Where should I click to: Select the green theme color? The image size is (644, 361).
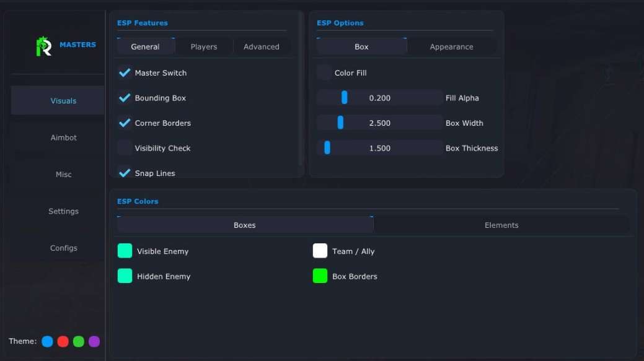(x=79, y=341)
